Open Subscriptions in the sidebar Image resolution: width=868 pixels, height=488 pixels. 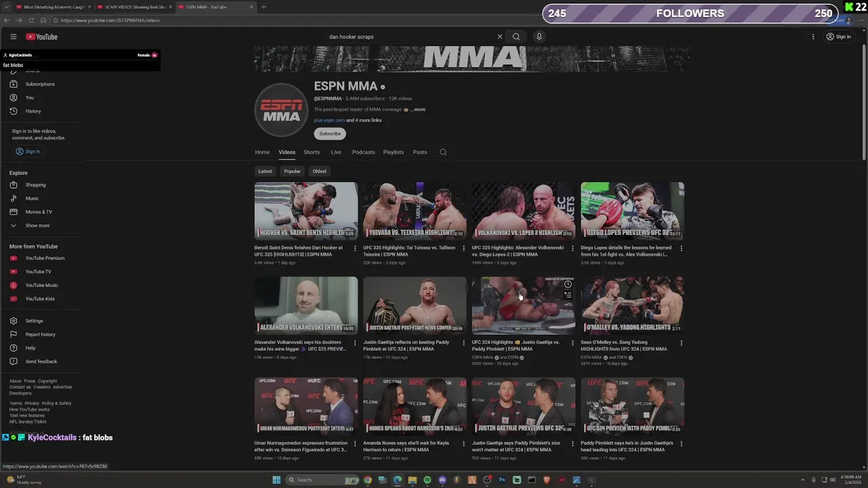click(x=40, y=84)
